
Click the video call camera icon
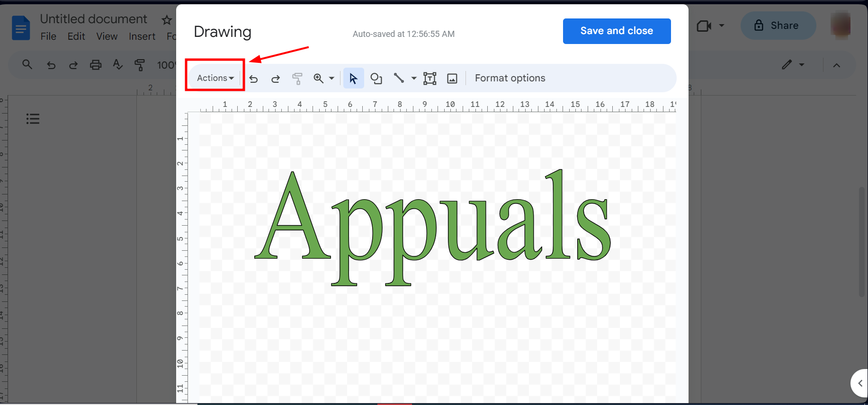pyautogui.click(x=704, y=26)
